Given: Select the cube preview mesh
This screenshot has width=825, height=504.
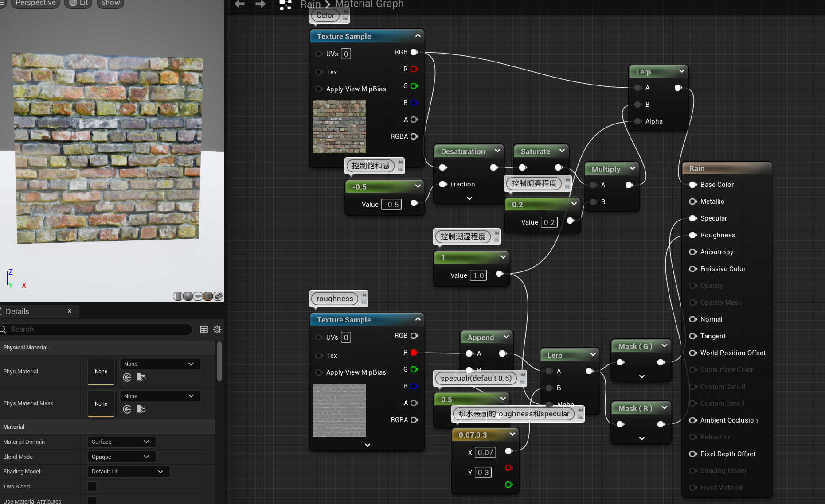Looking at the screenshot, I should click(208, 296).
